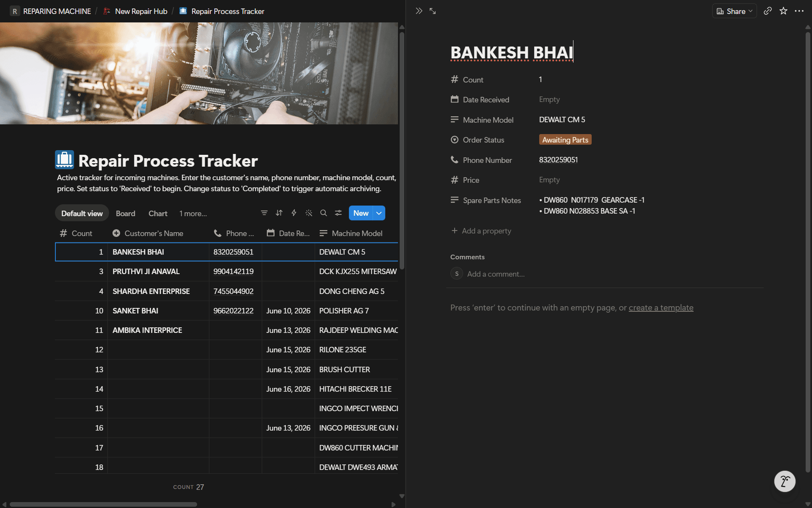Add page to favorites star
This screenshot has width=812, height=508.
(783, 11)
